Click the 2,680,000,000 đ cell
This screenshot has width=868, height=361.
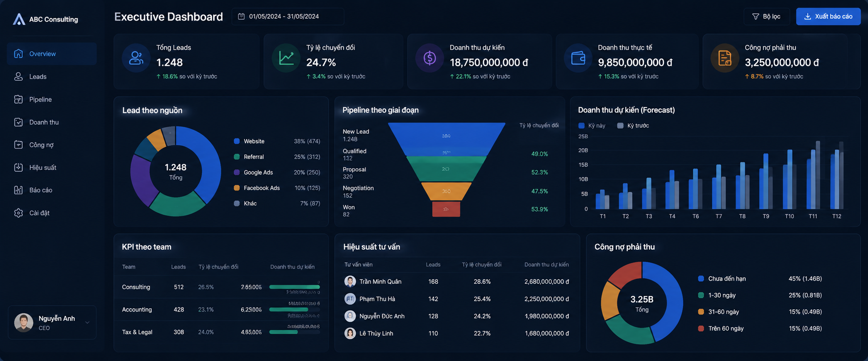coord(547,282)
